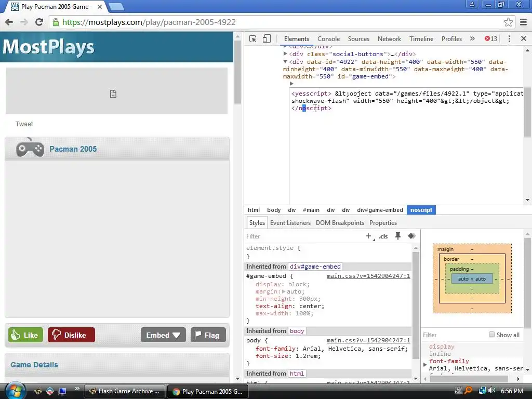Viewport: 532px width, 399px height.
Task: Select html in breadcrumb path
Action: (x=254, y=210)
